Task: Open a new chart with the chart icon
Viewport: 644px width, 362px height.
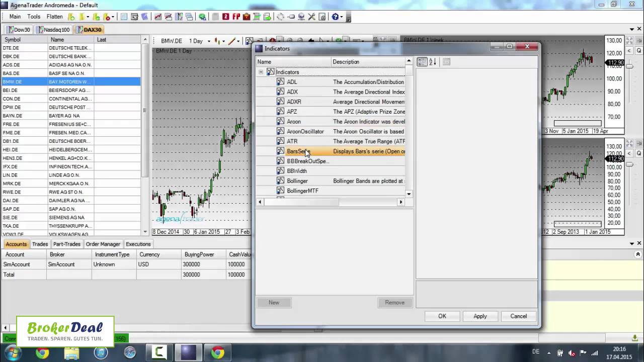Action: (x=158, y=17)
